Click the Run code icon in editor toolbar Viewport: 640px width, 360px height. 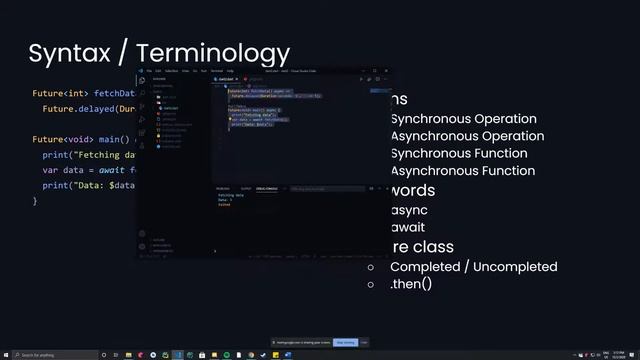[361, 79]
